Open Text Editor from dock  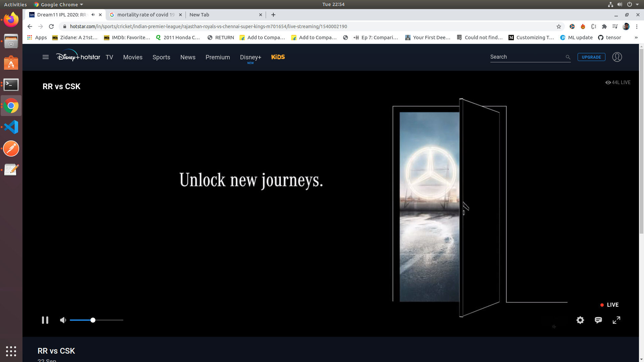[11, 170]
